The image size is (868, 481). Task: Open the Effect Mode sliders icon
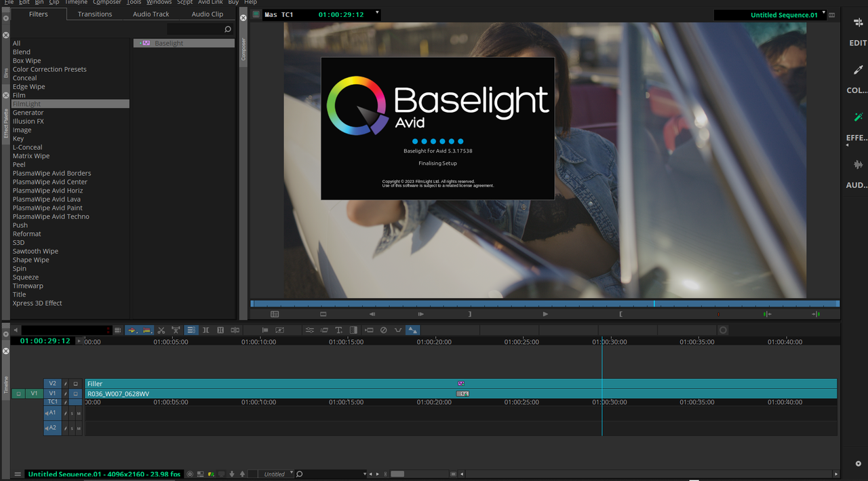click(309, 330)
